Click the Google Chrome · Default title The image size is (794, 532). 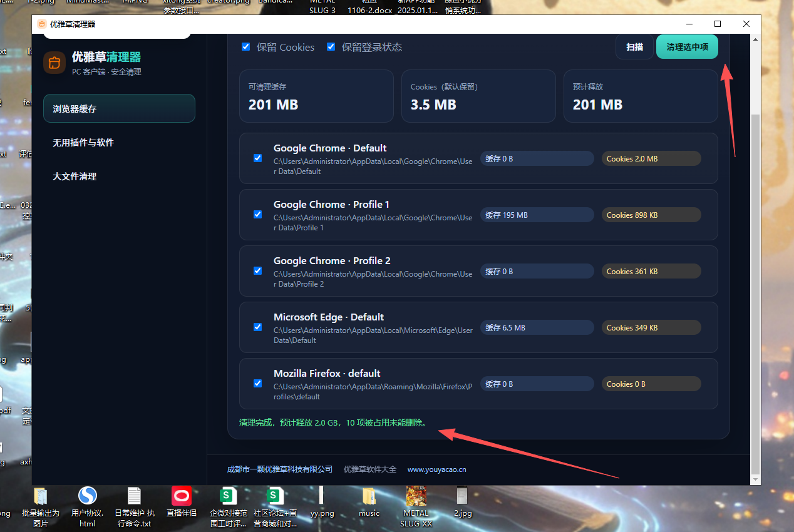point(330,148)
